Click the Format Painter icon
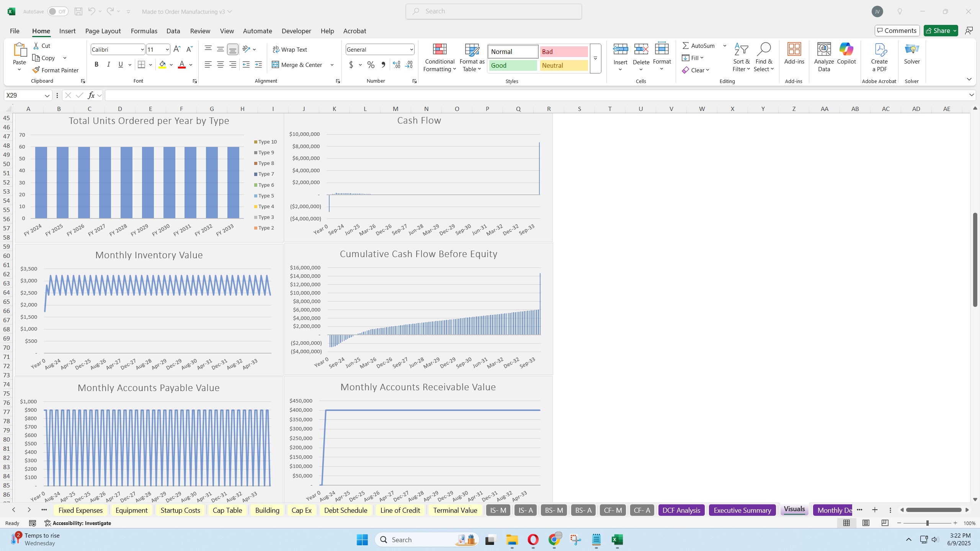This screenshot has width=980, height=551. pos(36,70)
